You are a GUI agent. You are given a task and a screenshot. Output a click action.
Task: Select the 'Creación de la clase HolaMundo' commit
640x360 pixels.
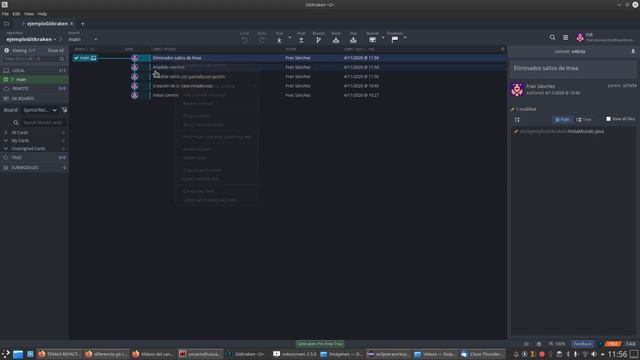point(288,86)
